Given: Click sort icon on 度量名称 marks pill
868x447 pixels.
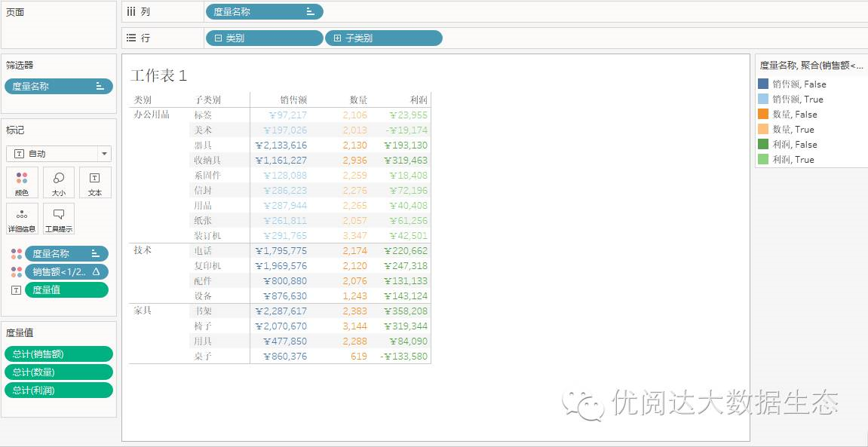Looking at the screenshot, I should pos(95,254).
